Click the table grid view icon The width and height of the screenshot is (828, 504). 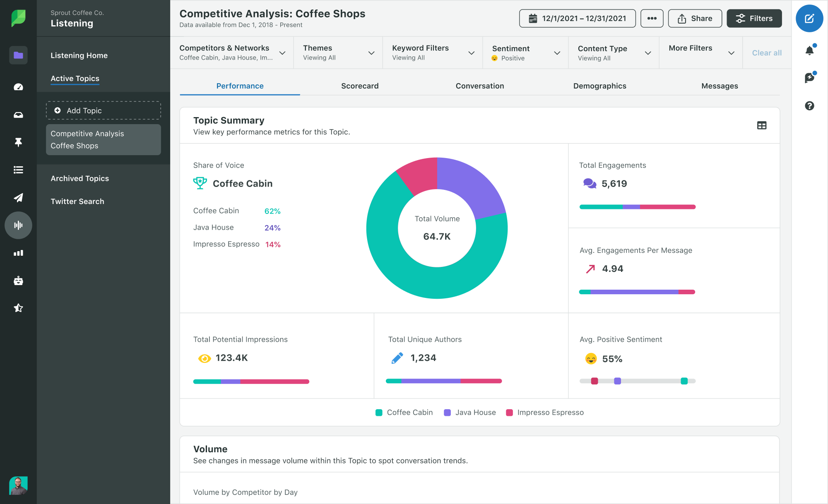(x=762, y=125)
